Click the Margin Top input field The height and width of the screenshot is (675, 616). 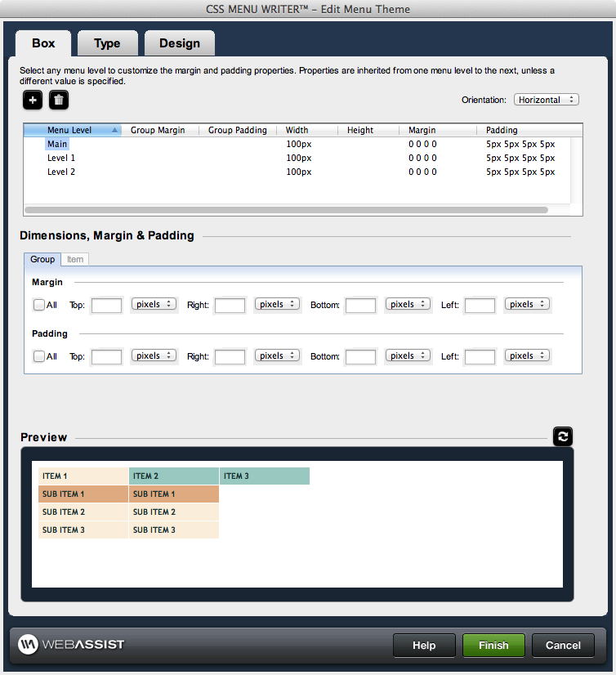106,306
